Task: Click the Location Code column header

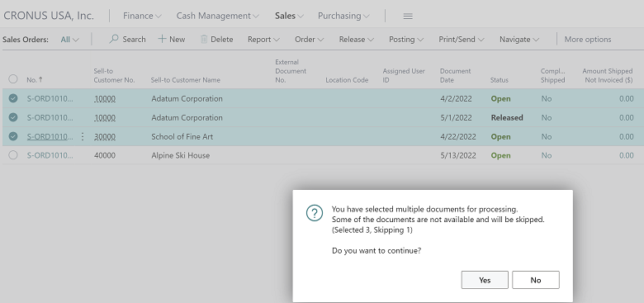Action: 347,80
